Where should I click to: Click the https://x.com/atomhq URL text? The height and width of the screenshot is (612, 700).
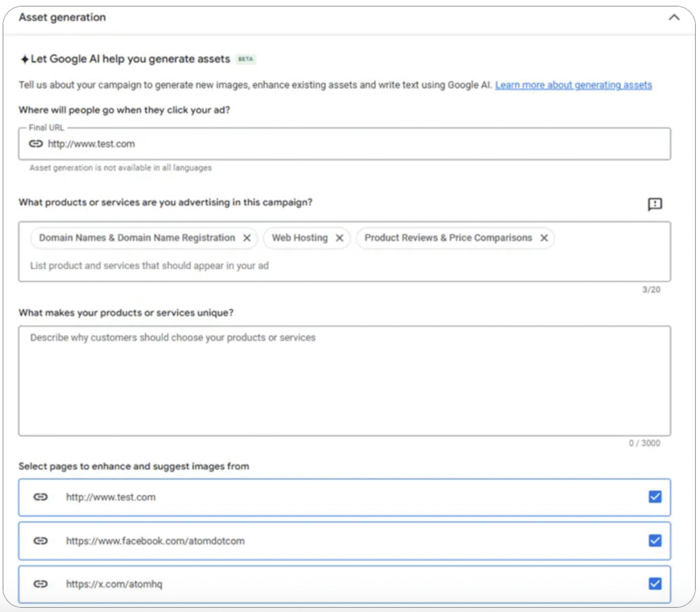click(114, 584)
